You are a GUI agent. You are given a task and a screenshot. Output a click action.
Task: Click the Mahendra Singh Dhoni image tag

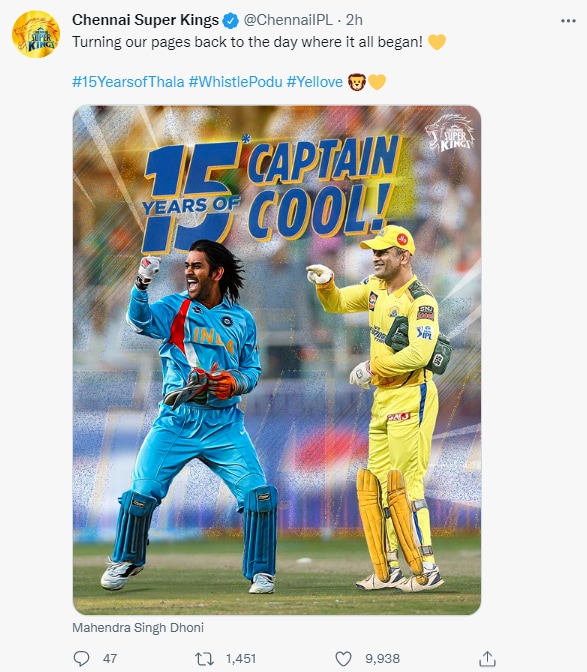[138, 627]
